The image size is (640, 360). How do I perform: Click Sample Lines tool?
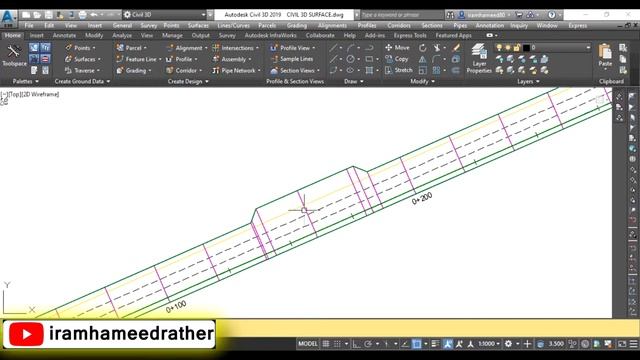pos(292,59)
